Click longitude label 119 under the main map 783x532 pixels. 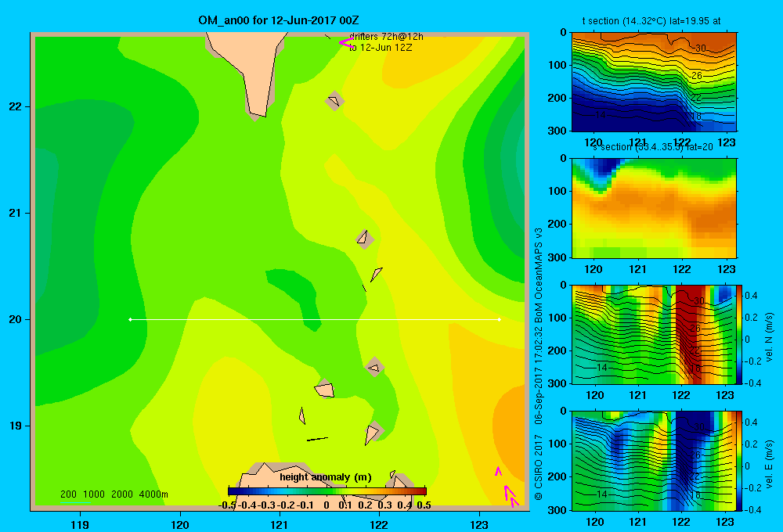[x=80, y=524]
